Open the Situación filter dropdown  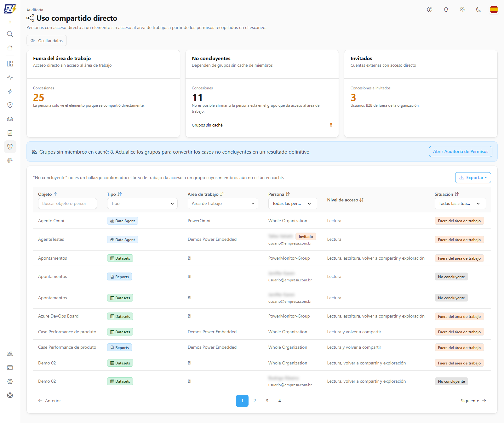[460, 203]
